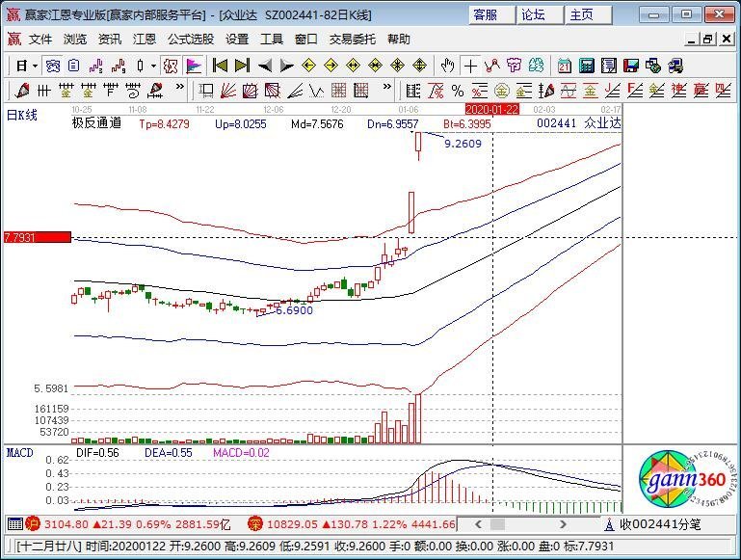
Task: Click the Gann fan lines icon
Action: (228, 91)
